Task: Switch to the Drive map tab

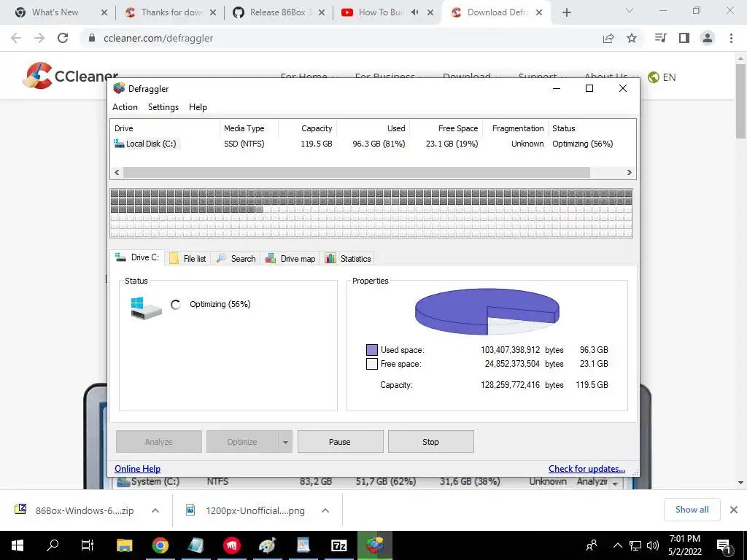Action: click(290, 258)
